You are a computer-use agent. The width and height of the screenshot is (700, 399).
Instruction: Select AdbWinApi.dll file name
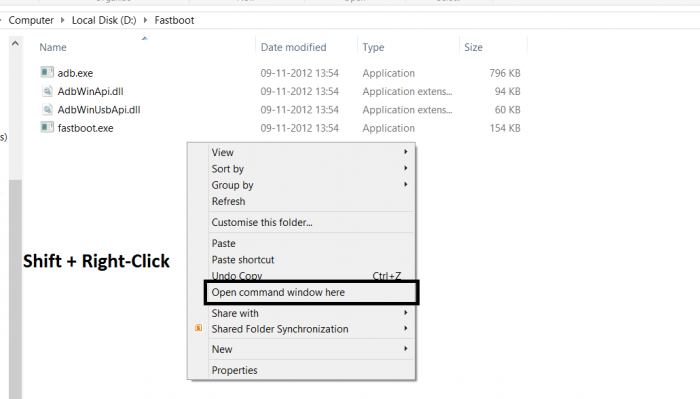90,91
